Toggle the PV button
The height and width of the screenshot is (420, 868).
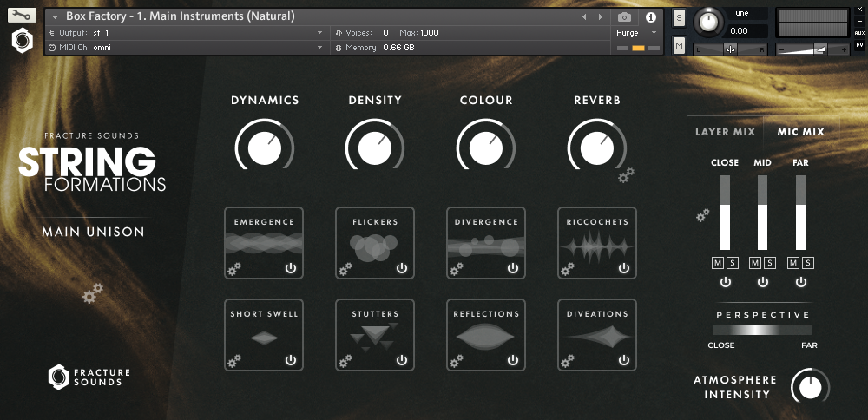pos(859,45)
